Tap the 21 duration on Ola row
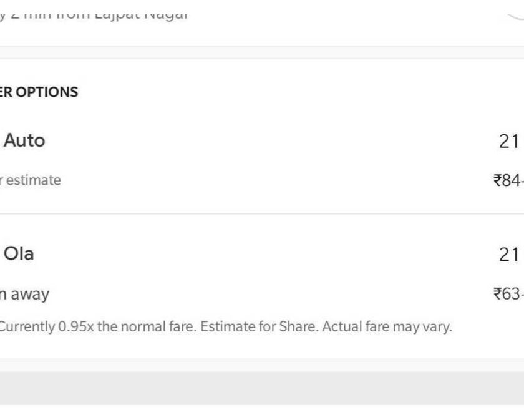Image resolution: width=524 pixels, height=420 pixels. 509,255
